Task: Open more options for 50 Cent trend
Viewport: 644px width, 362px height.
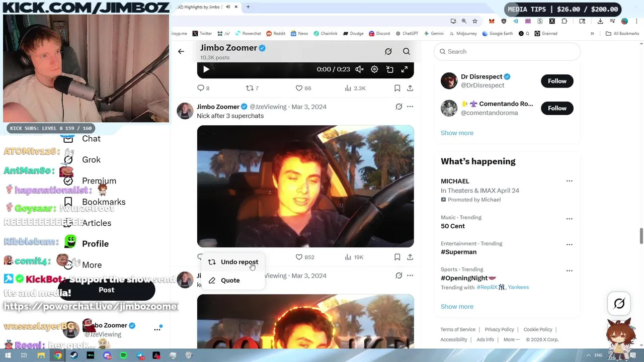Action: click(x=569, y=219)
